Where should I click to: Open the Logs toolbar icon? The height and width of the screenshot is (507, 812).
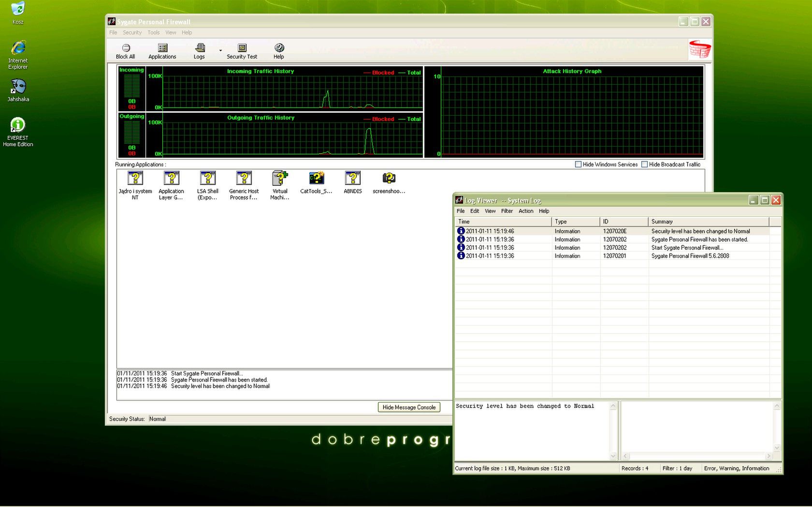pos(199,51)
